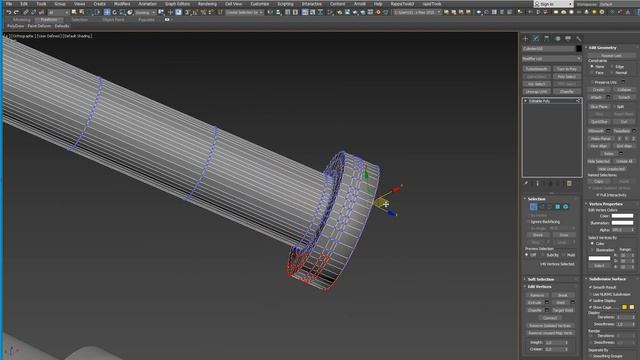
Task: Click the Unwrap UVW button
Action: [536, 91]
